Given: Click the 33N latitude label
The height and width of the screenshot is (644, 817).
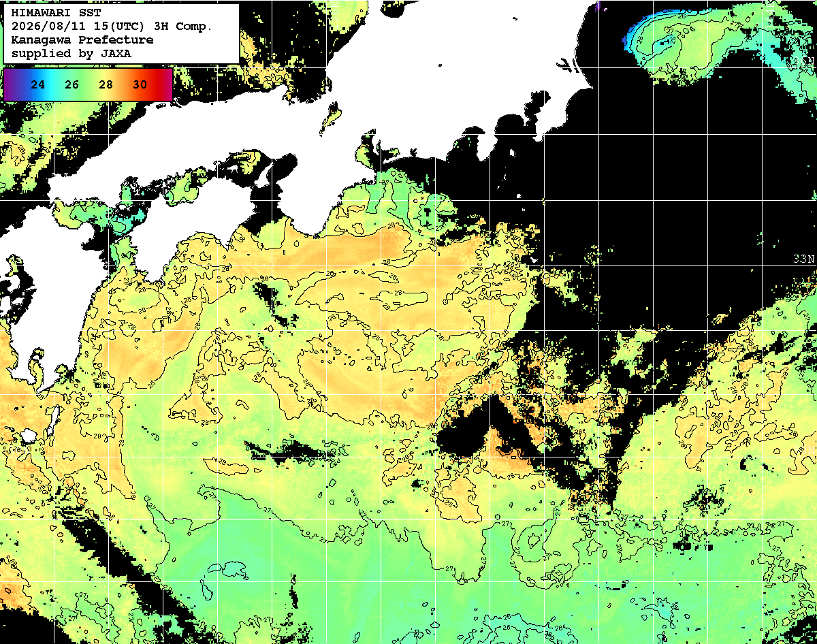Looking at the screenshot, I should [x=803, y=259].
